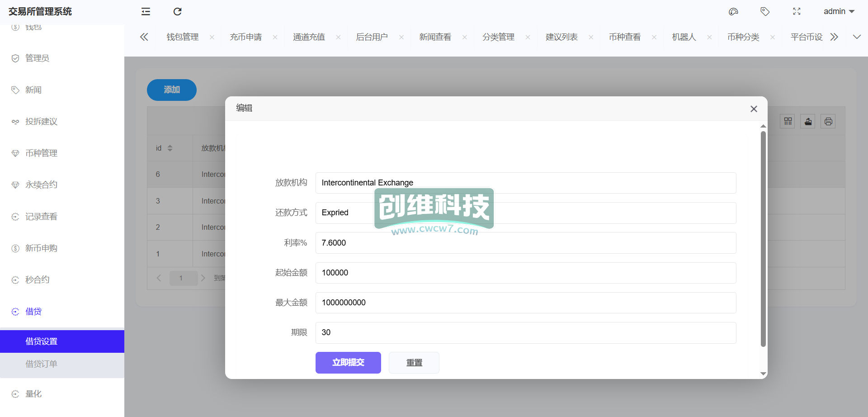Image resolution: width=868 pixels, height=417 pixels.
Task: Click the 利率% input field
Action: (525, 243)
